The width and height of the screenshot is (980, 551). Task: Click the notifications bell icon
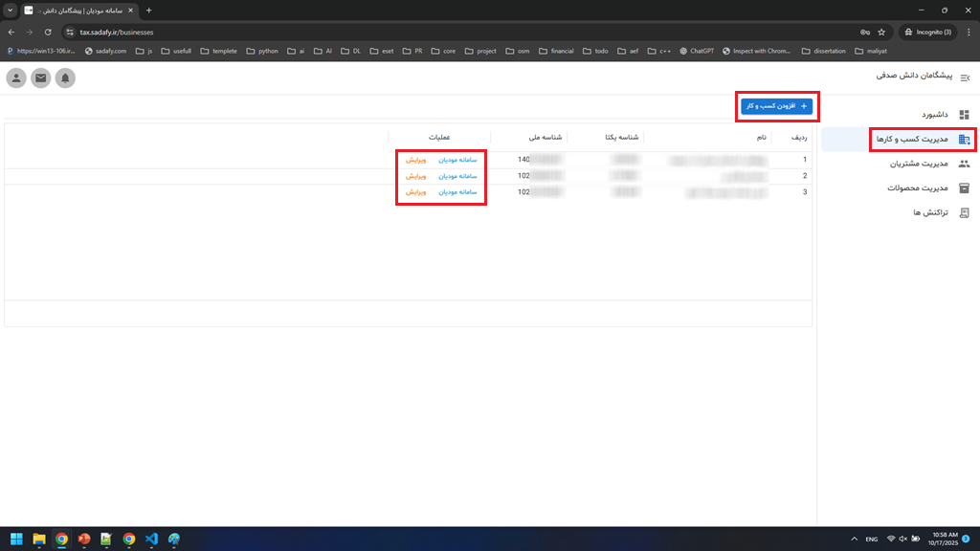point(65,78)
